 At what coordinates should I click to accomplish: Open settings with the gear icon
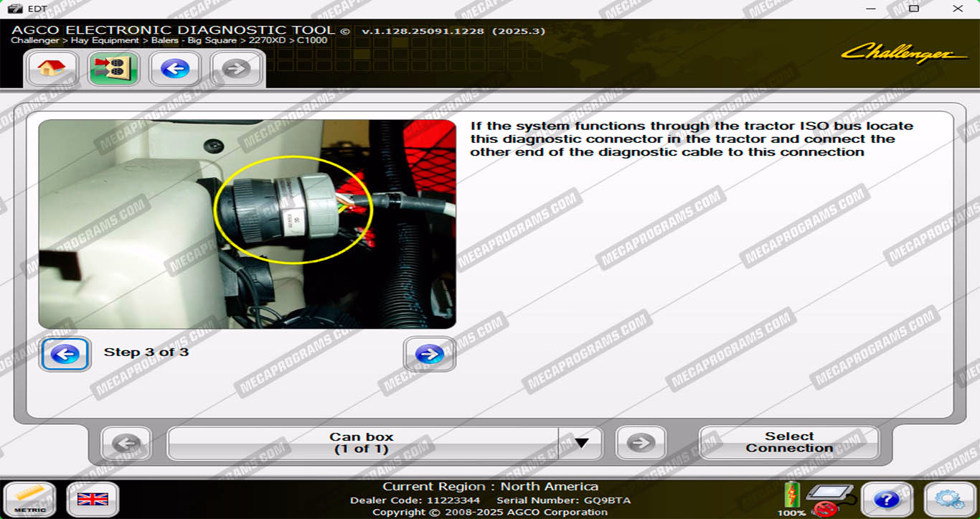tap(949, 499)
